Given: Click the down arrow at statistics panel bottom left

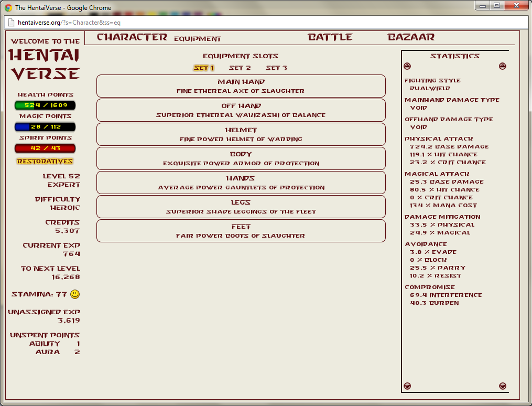Looking at the screenshot, I should tap(407, 386).
